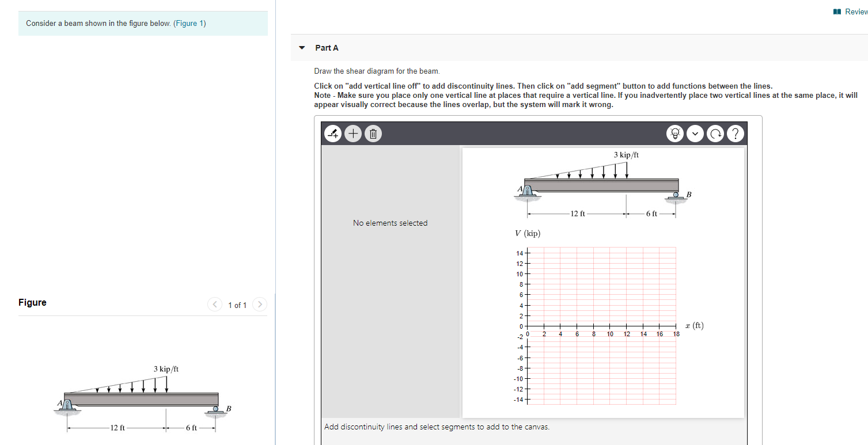This screenshot has width=868, height=445.
Task: Collapse Part A with the triangle
Action: (301, 48)
